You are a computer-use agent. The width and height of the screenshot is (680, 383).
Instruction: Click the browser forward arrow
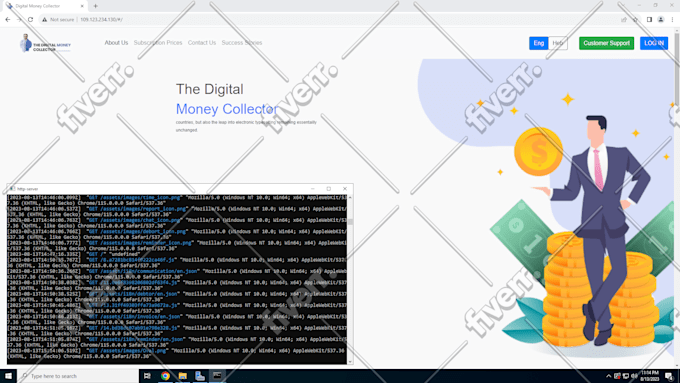click(x=19, y=20)
